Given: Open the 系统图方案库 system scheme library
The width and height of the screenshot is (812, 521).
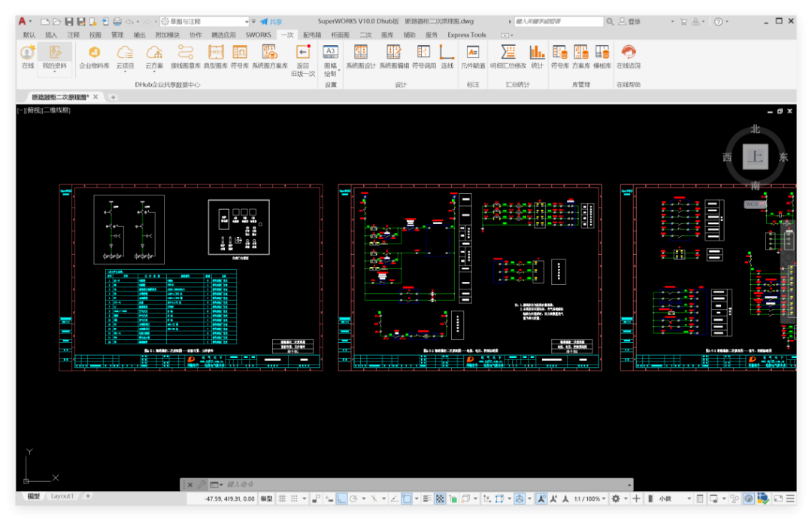Looking at the screenshot, I should pos(270,57).
